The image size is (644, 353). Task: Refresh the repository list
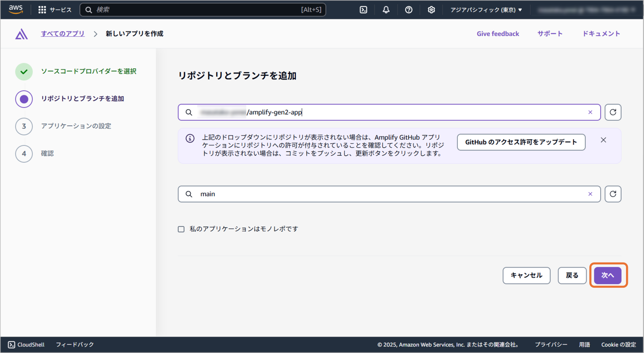[x=613, y=112]
